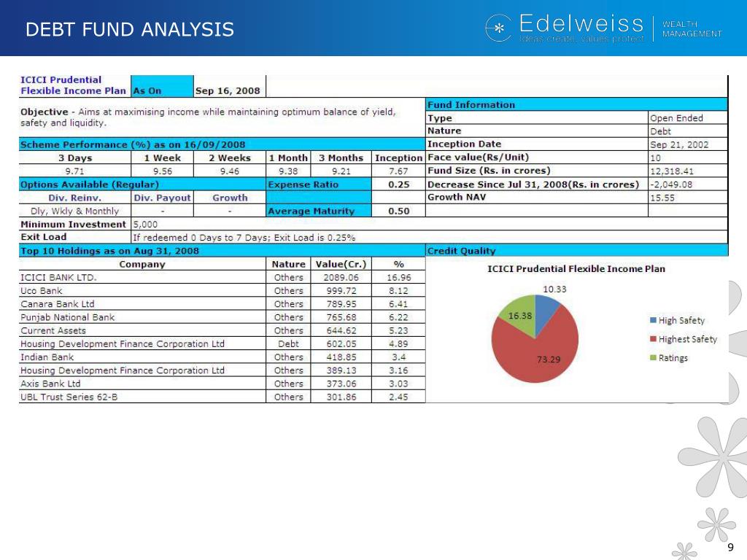Screen dimensions: 747x560
Task: Click the Edelweiss logo icon
Action: tap(498, 28)
